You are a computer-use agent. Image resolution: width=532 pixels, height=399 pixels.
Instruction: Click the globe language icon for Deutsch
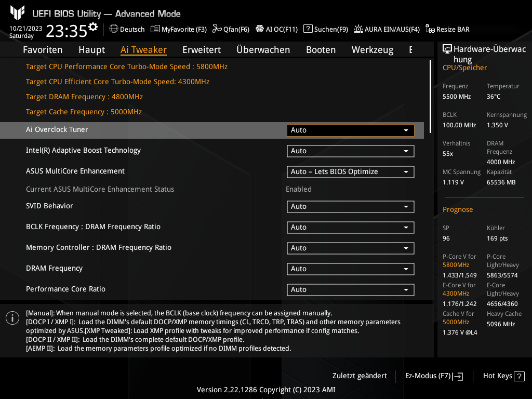pyautogui.click(x=114, y=29)
